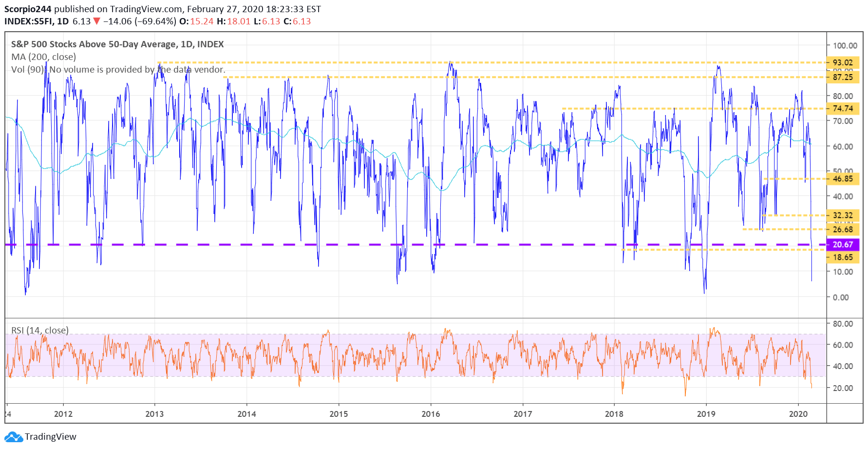Click the TradingView cloud logo icon
The image size is (868, 450).
tap(14, 437)
